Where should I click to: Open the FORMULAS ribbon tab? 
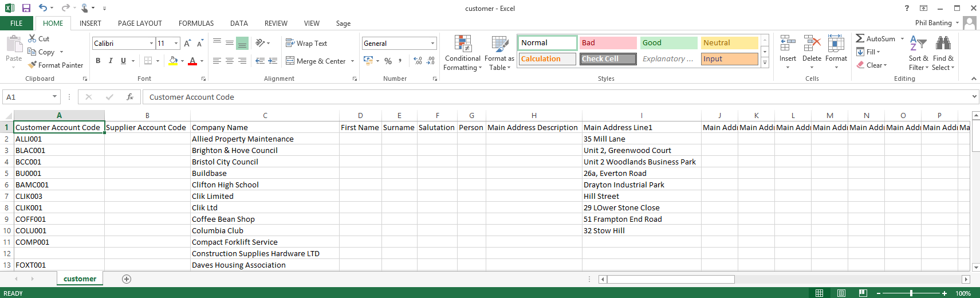coord(196,23)
